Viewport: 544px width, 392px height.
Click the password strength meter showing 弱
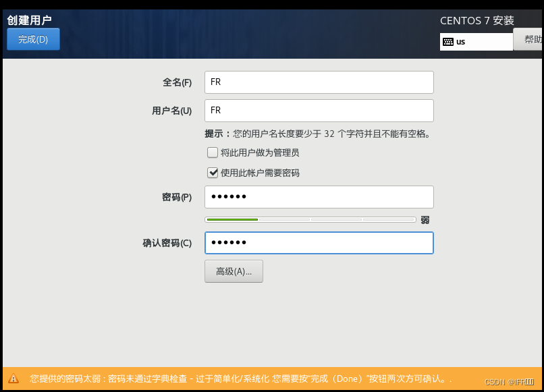[x=310, y=219]
